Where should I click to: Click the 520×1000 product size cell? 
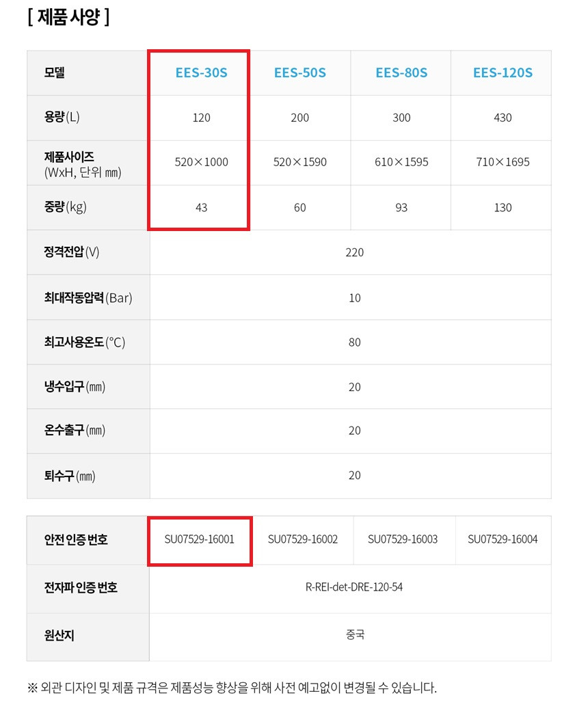pos(201,162)
